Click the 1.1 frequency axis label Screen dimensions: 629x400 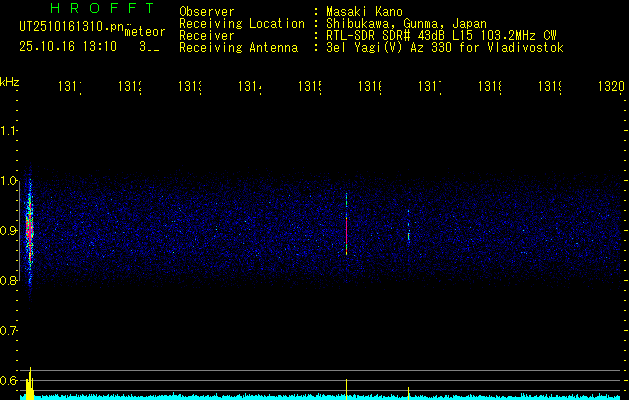[x=9, y=131]
